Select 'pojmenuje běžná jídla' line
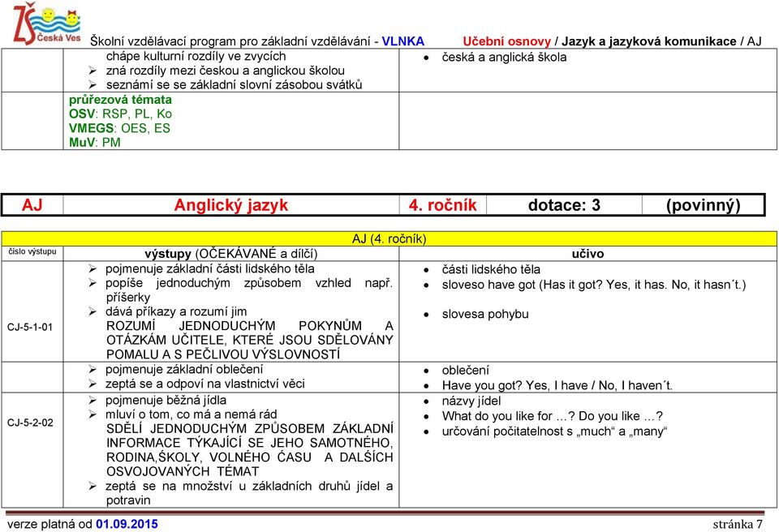This screenshot has width=779, height=532. click(x=166, y=400)
